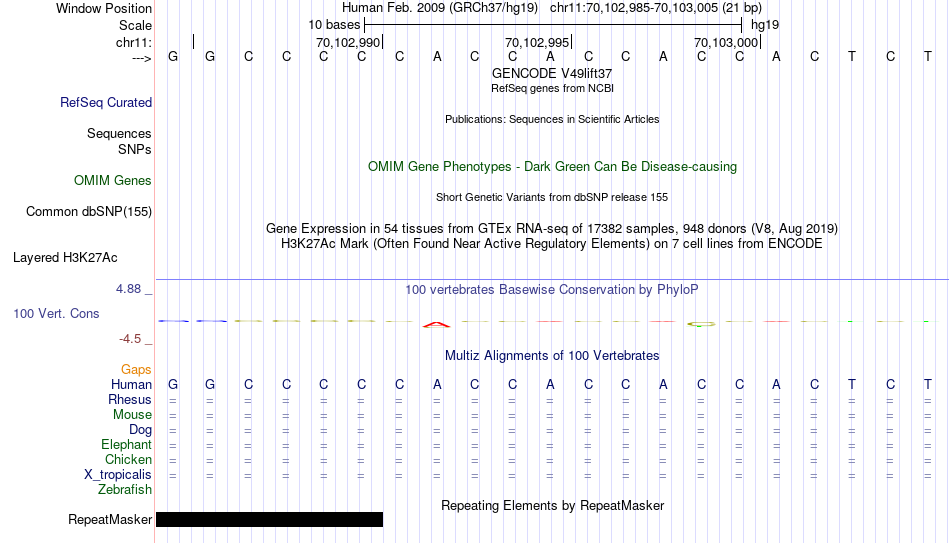Click the 'RefSeq genes from NCBI' title
The width and height of the screenshot is (950, 543).
click(x=553, y=88)
